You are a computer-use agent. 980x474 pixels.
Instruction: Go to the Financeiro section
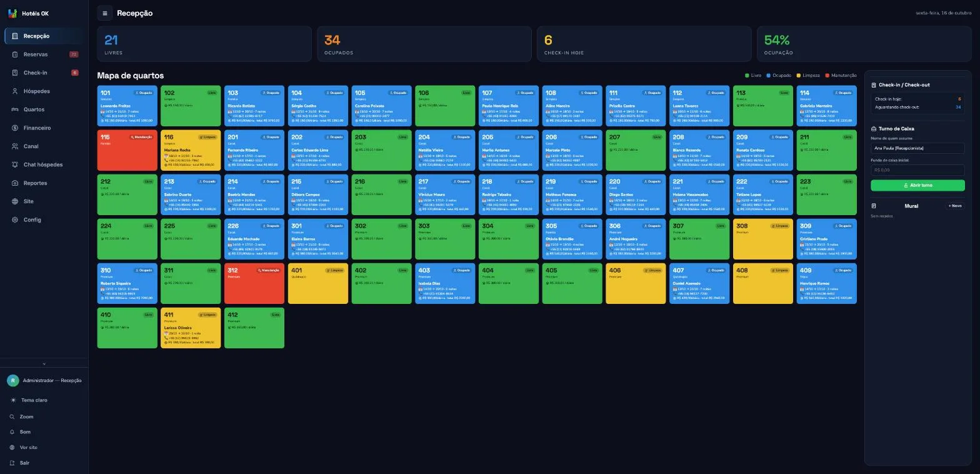[44, 128]
